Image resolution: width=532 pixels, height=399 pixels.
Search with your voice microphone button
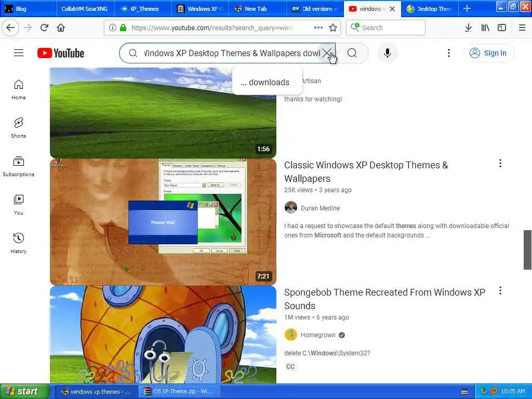[387, 53]
